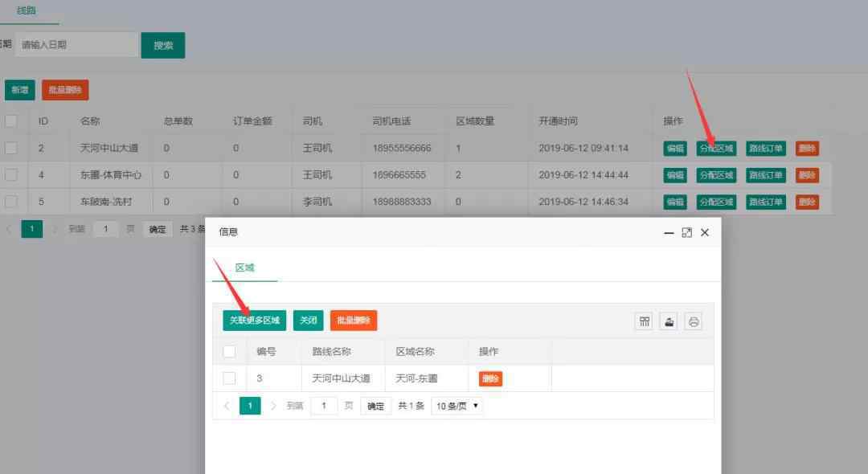This screenshot has height=474, width=868.
Task: Click 删除 for 车陂南-冼村 route
Action: click(807, 202)
